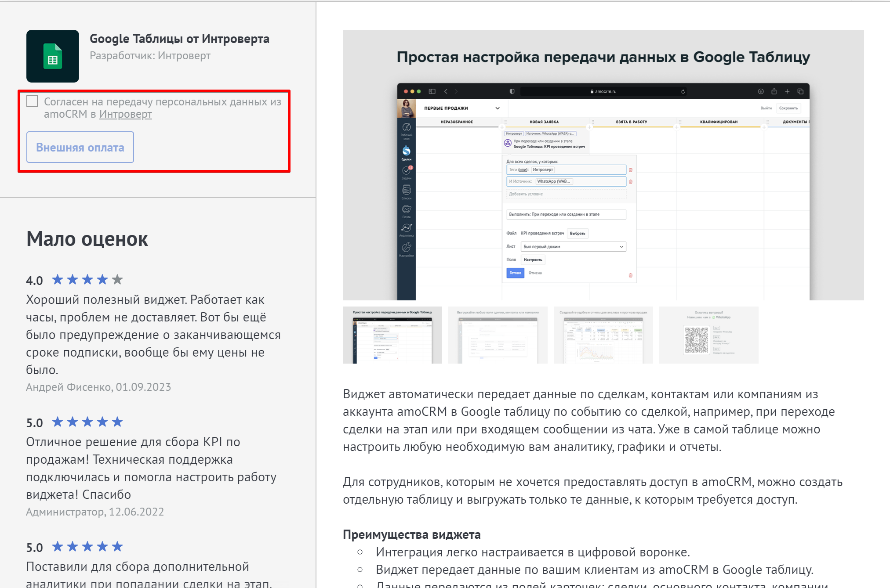Image resolution: width=890 pixels, height=588 pixels.
Task: Click the 'Отмена' link in the preview
Action: (x=535, y=273)
